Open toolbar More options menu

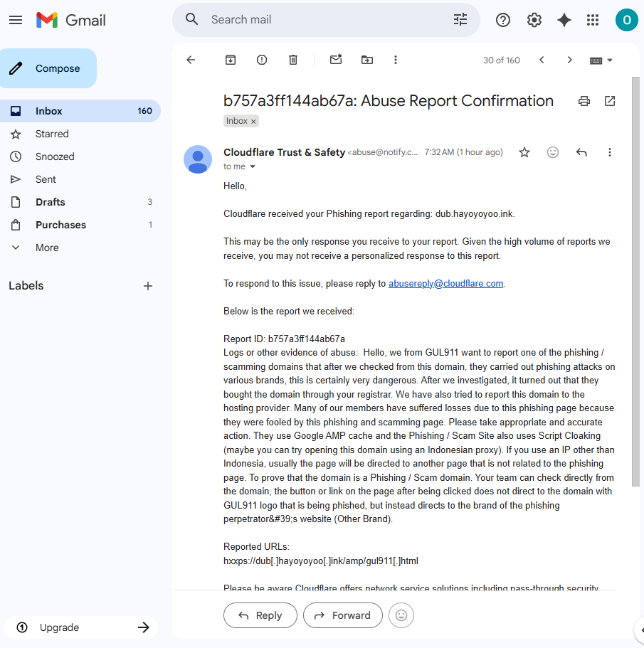pos(396,60)
